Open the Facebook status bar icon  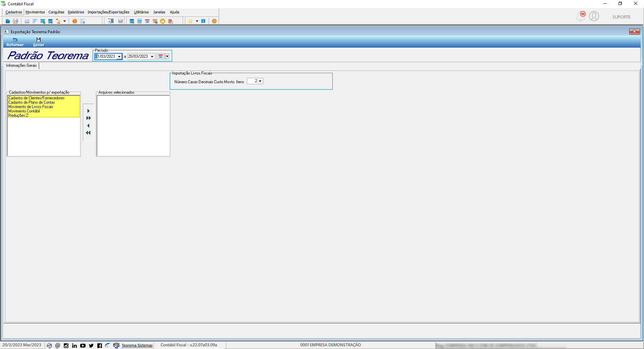tap(100, 345)
